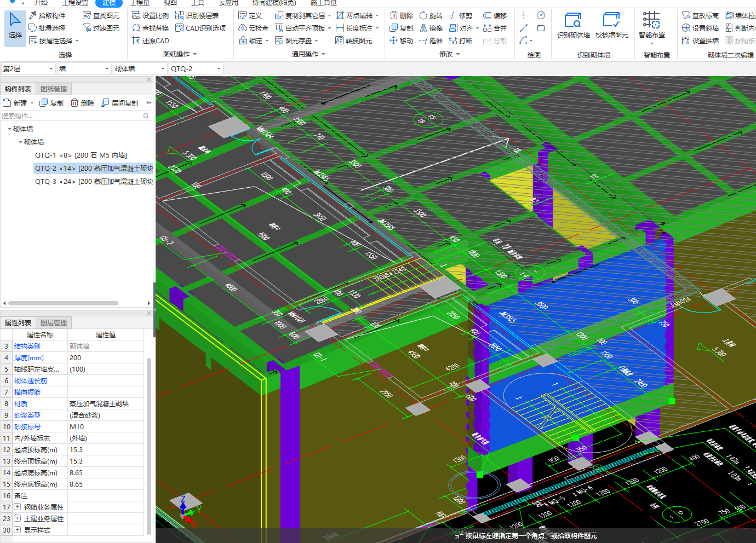756x543 pixels.
Task: Expand the 图纸操作 group dropdown
Action: click(194, 54)
